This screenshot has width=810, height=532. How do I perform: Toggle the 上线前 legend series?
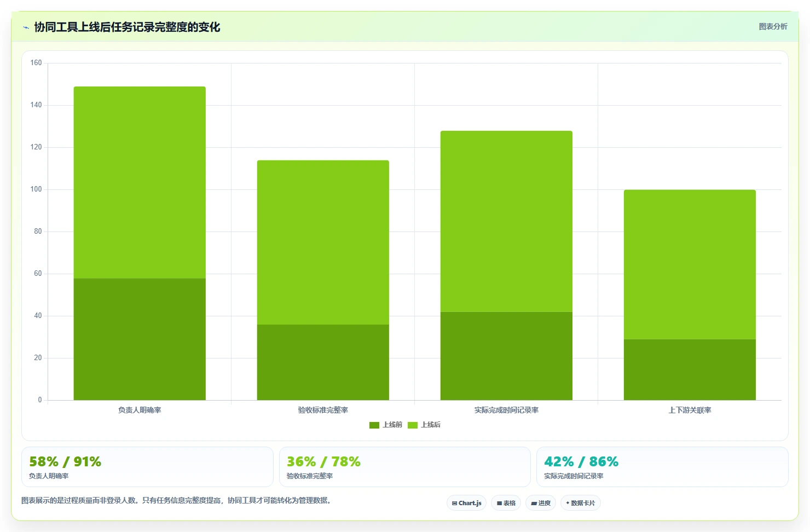(x=386, y=425)
